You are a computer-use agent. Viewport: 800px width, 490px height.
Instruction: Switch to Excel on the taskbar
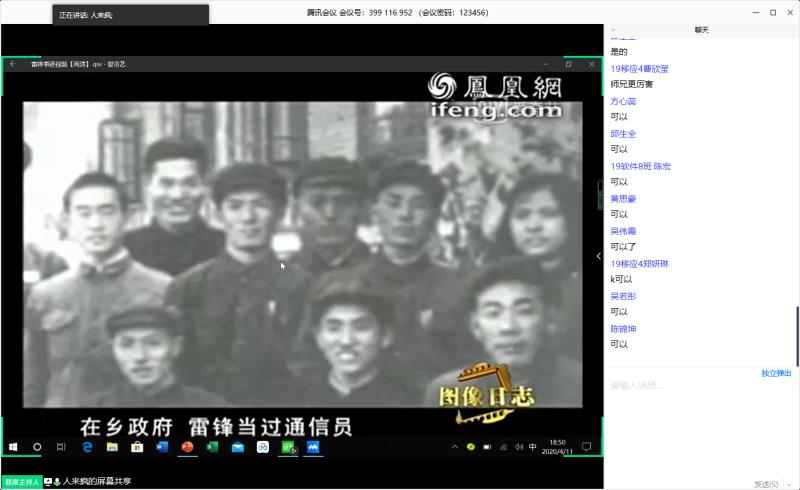coord(212,447)
